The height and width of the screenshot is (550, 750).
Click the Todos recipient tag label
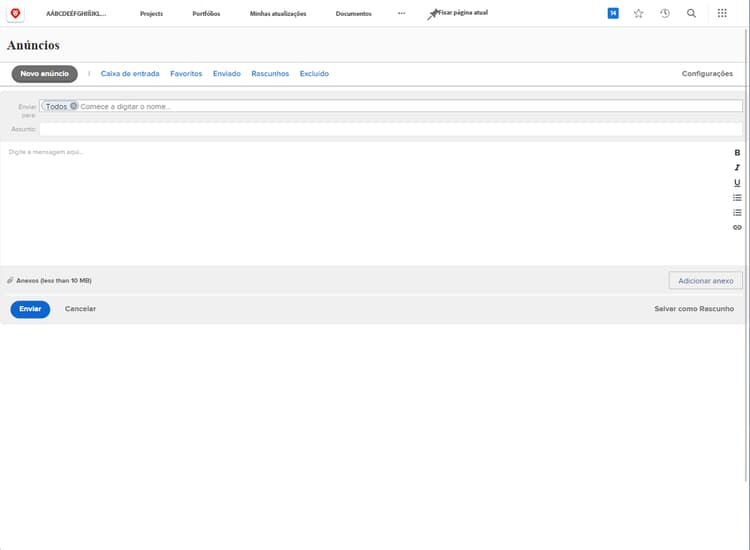[x=56, y=106]
